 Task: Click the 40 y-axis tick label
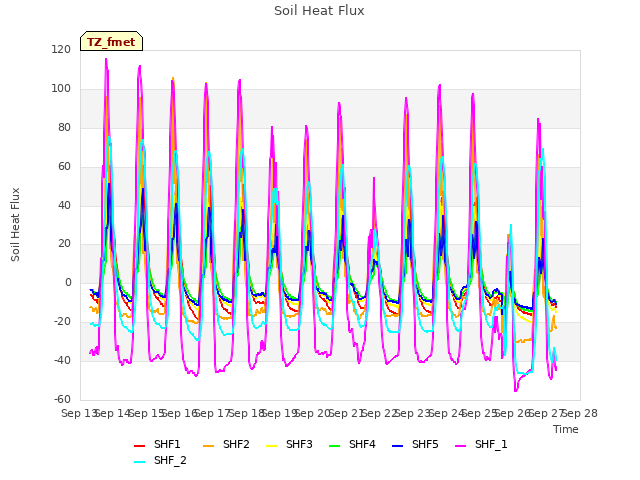click(x=64, y=205)
